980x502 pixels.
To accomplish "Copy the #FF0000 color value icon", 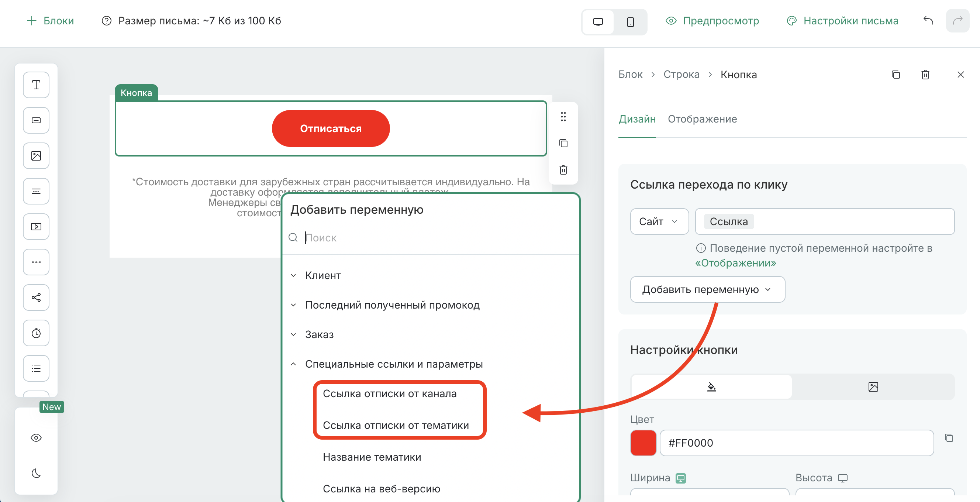I will [949, 438].
